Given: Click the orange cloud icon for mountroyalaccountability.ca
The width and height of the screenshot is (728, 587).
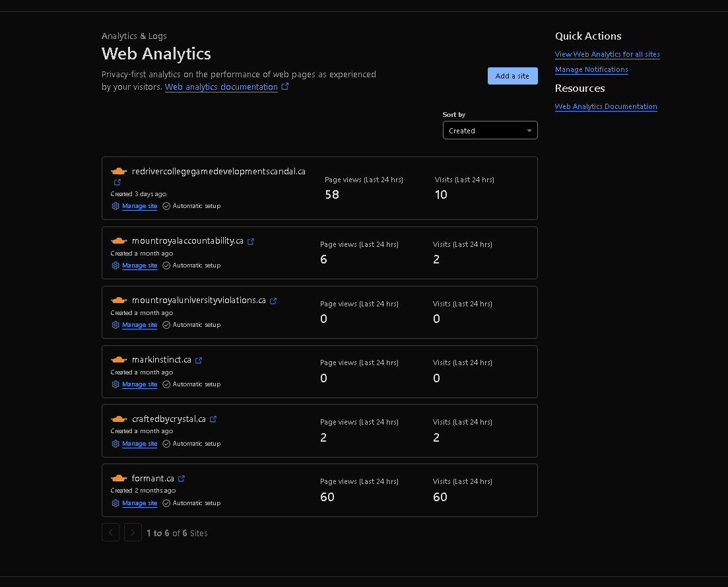Looking at the screenshot, I should pos(119,240).
